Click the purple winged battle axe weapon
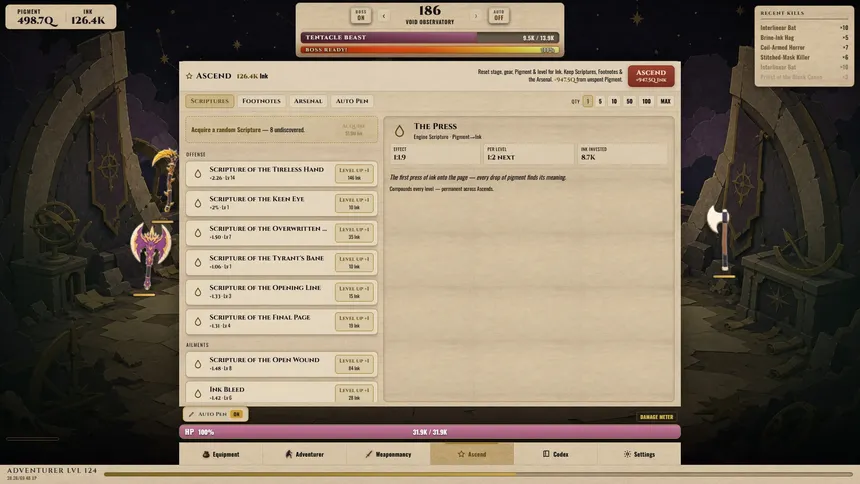 pos(150,254)
